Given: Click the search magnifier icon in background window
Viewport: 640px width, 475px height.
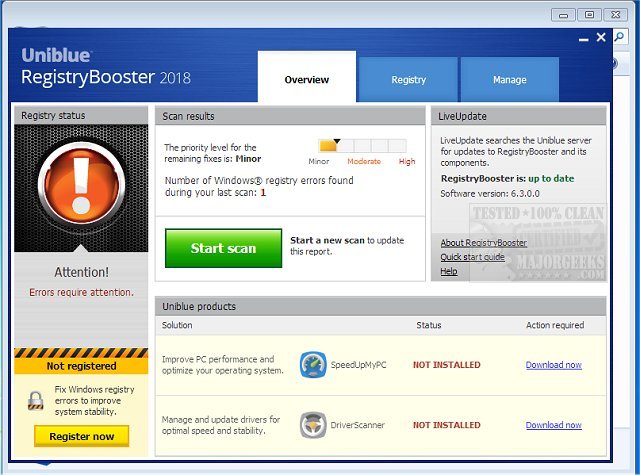Looking at the screenshot, I should pyautogui.click(x=619, y=37).
